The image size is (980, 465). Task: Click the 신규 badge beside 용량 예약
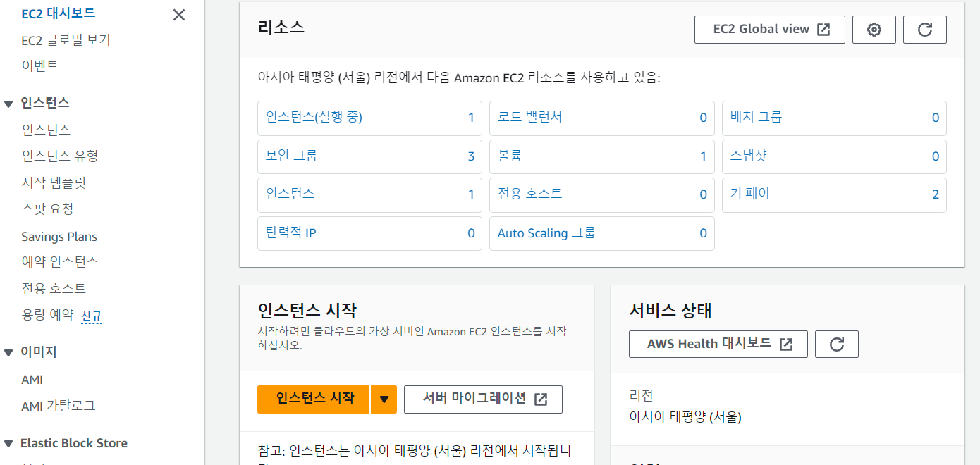click(x=92, y=316)
